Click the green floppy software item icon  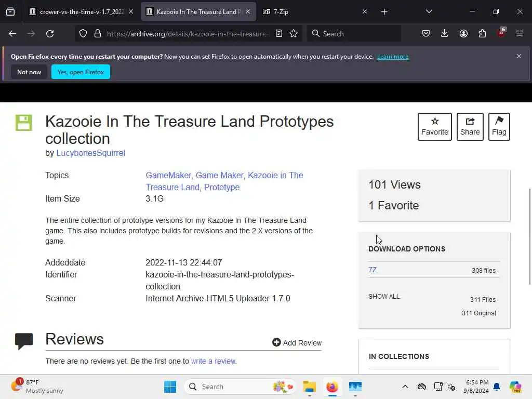(24, 123)
